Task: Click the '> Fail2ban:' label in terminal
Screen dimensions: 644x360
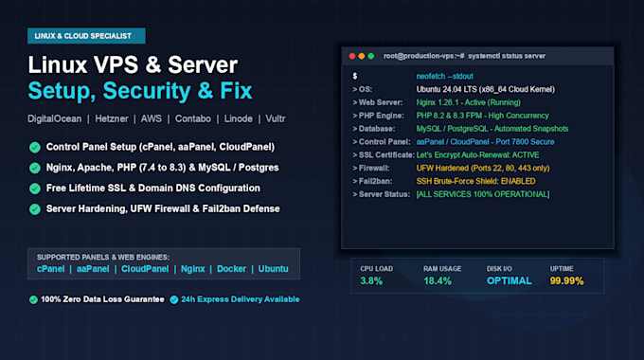Action: [372, 181]
